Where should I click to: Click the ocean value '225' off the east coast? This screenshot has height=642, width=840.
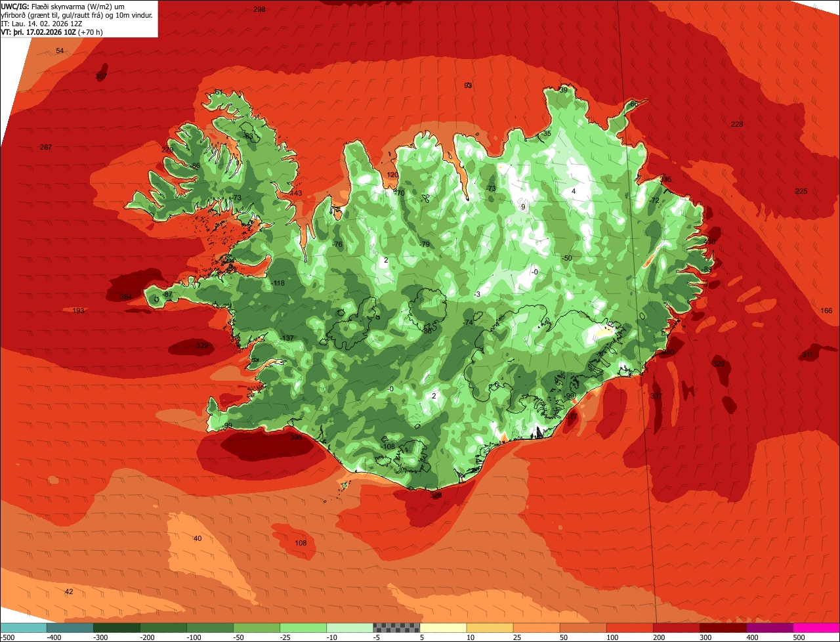801,192
